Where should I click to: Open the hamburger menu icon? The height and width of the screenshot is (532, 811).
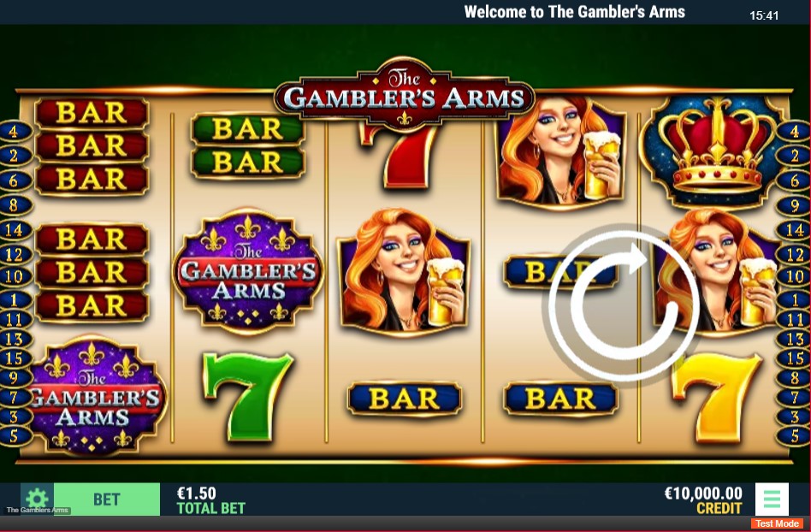[772, 499]
